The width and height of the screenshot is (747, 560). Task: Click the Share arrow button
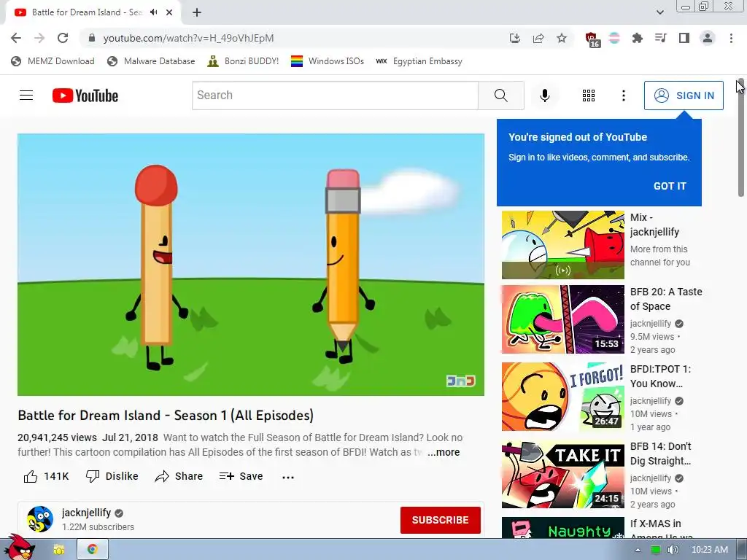click(179, 476)
